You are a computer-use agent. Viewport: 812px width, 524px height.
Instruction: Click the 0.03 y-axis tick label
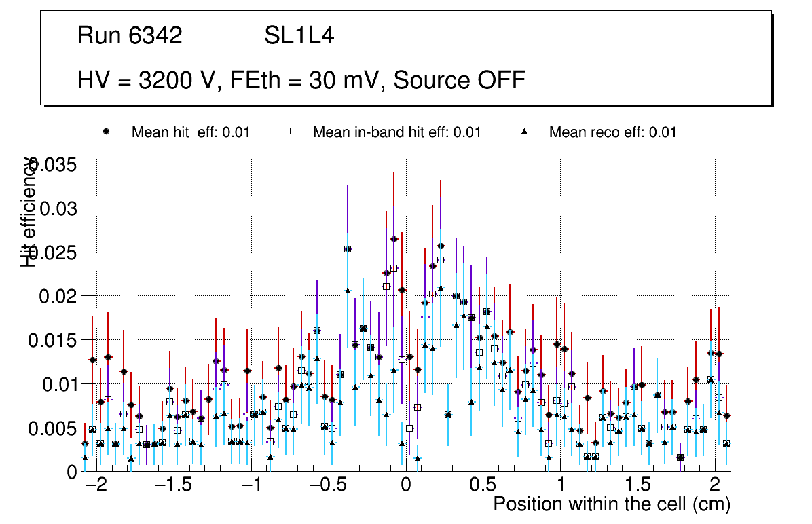pyautogui.click(x=58, y=208)
